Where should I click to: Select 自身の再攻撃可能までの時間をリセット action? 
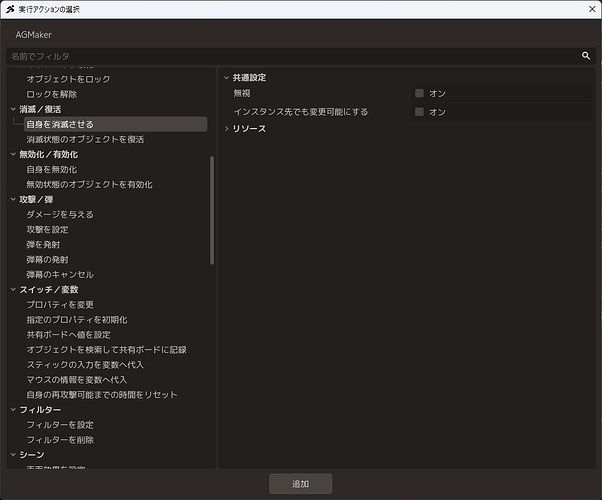(x=102, y=395)
